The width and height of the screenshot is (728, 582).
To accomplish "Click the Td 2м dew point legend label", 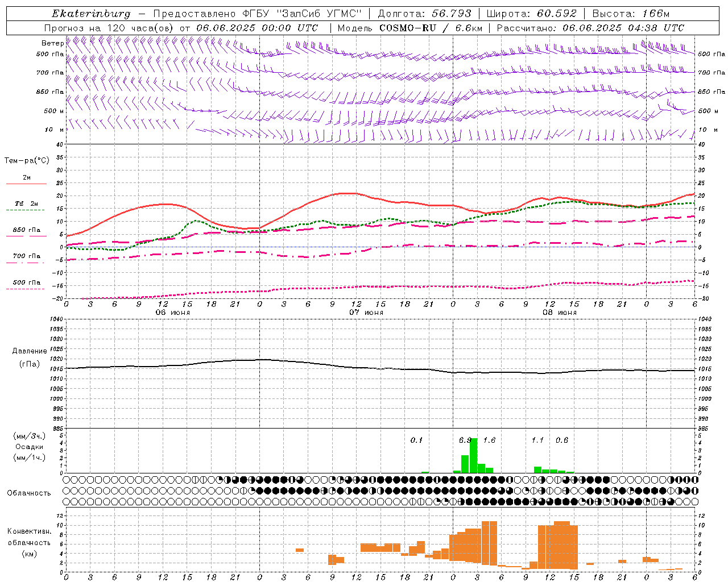I will (x=26, y=203).
